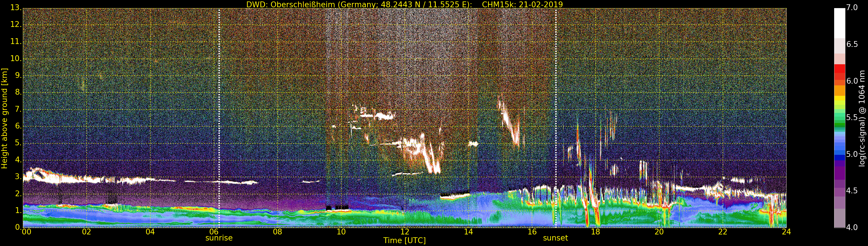Click the height axis tick label '5'
The image size is (868, 246).
pos(18,143)
